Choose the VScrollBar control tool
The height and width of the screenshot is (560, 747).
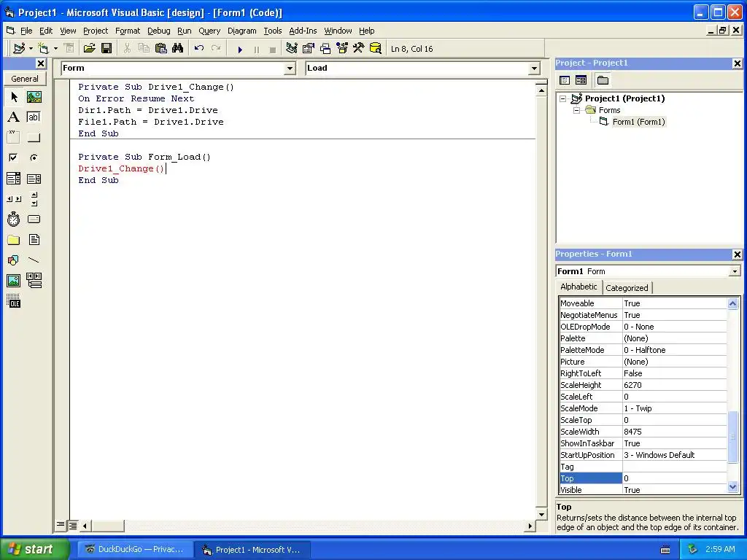click(x=34, y=199)
